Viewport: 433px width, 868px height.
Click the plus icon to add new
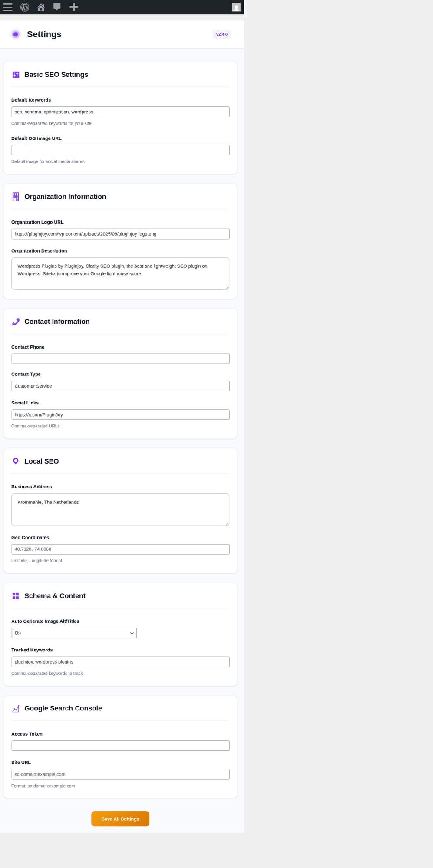[x=74, y=7]
